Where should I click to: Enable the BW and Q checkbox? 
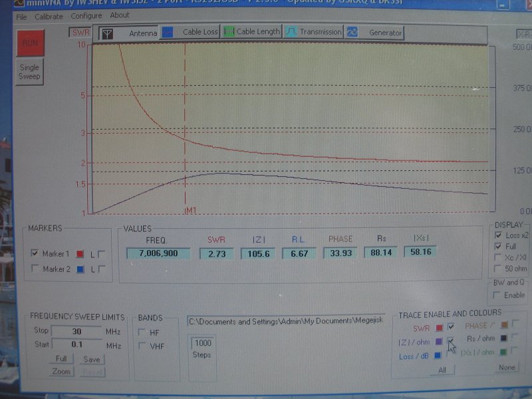click(497, 295)
